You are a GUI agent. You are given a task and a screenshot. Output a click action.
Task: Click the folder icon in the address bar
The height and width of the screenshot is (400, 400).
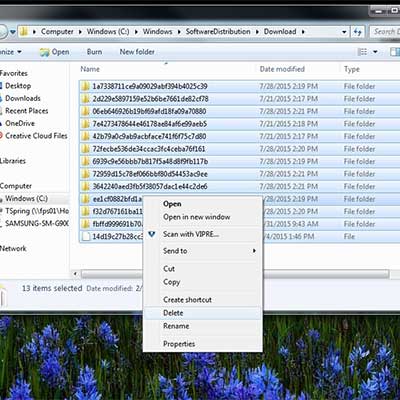coord(24,32)
